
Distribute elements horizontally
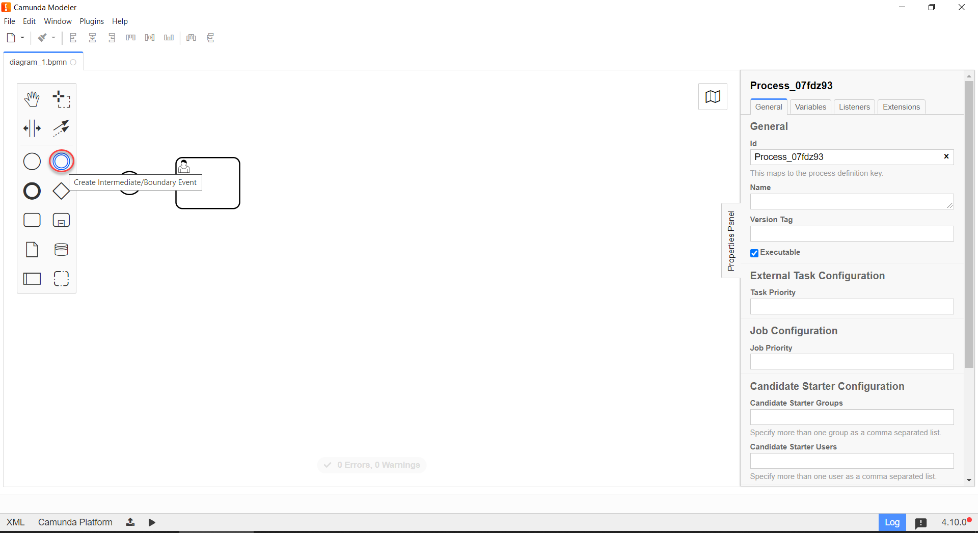[x=192, y=38]
